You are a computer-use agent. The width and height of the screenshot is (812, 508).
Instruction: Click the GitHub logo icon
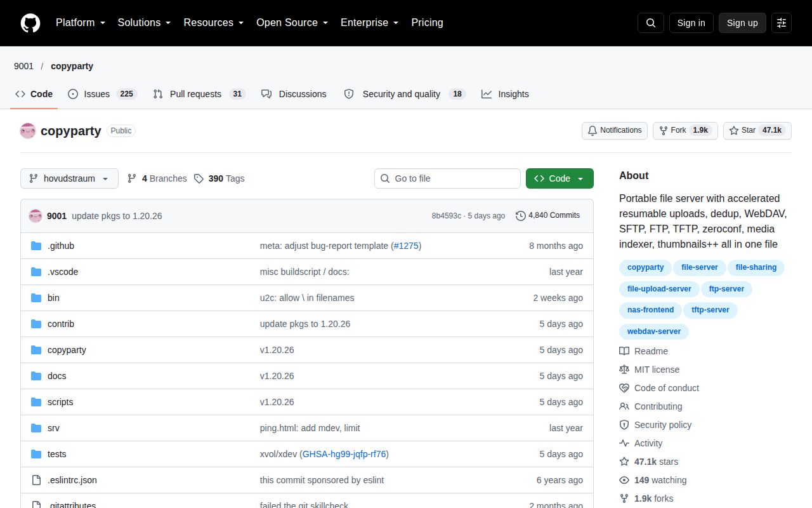pos(30,23)
